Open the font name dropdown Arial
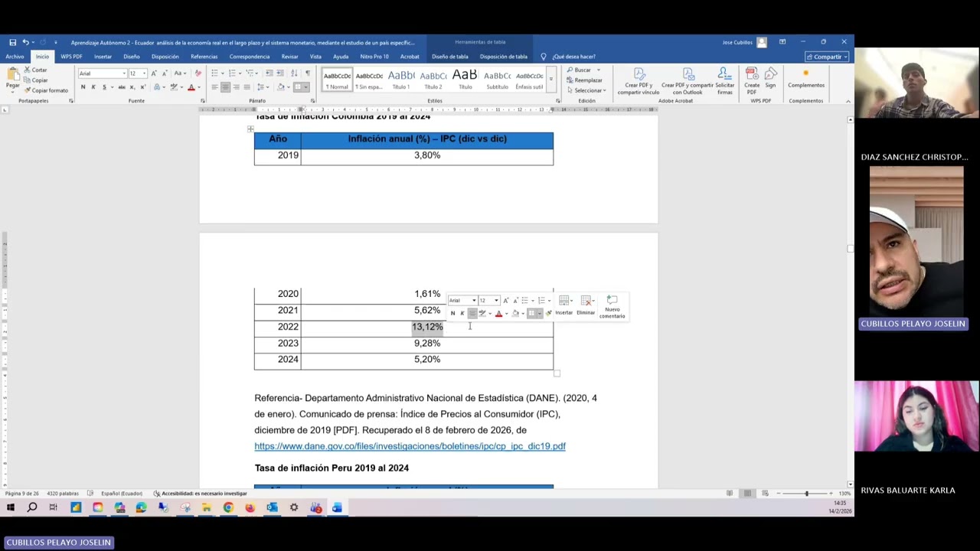 124,73
